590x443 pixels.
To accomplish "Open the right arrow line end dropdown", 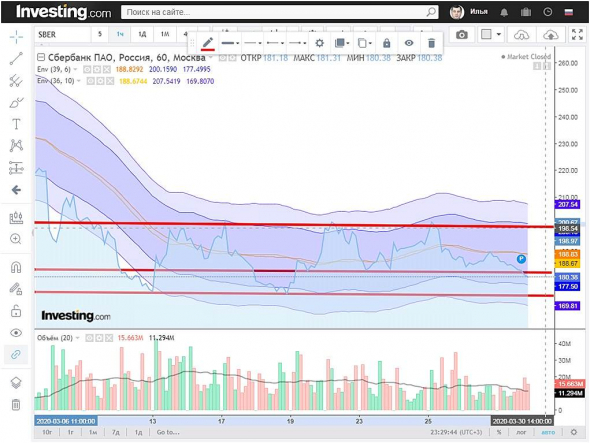I will click(x=297, y=43).
